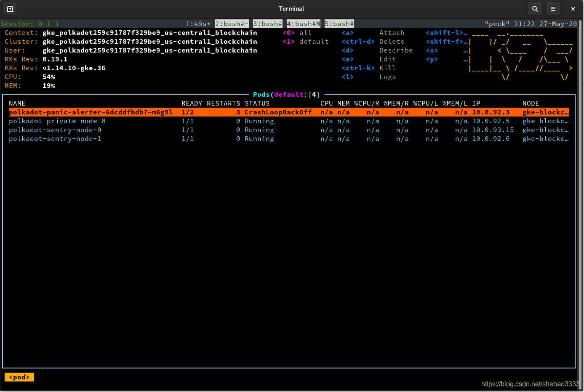The width and height of the screenshot is (584, 392).
Task: Click IP address 10.0.92.3
Action: (491, 112)
